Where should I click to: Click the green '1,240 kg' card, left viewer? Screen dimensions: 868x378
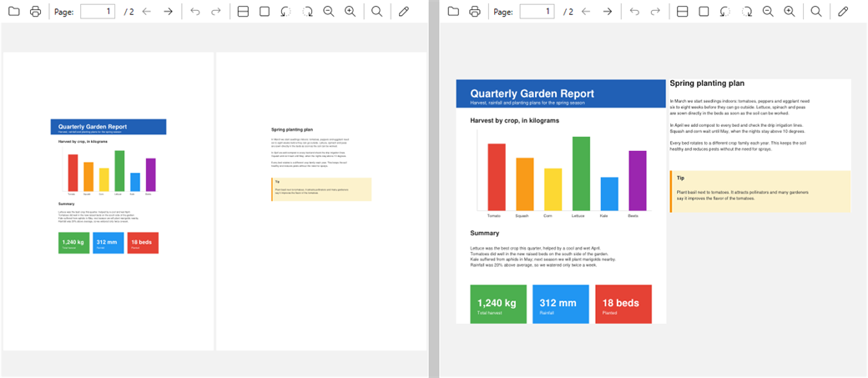pyautogui.click(x=73, y=243)
